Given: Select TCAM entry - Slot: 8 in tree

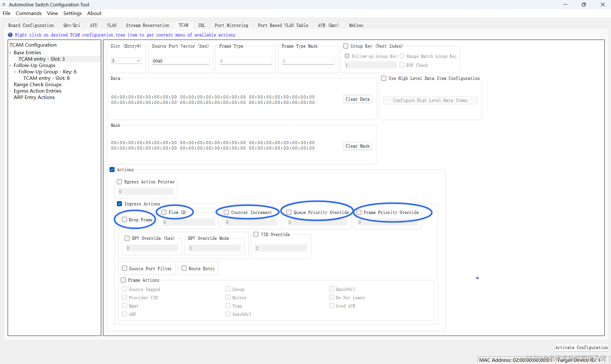Looking at the screenshot, I should pyautogui.click(x=46, y=78).
